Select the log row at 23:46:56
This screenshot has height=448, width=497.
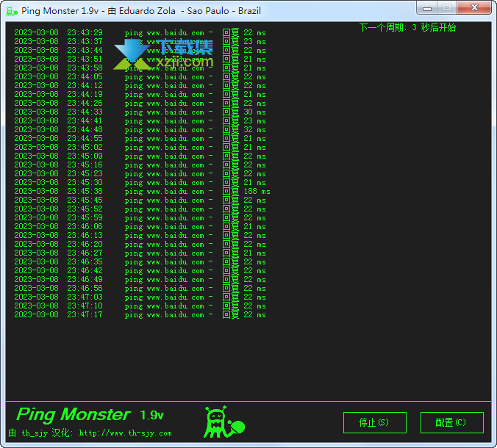(140, 288)
